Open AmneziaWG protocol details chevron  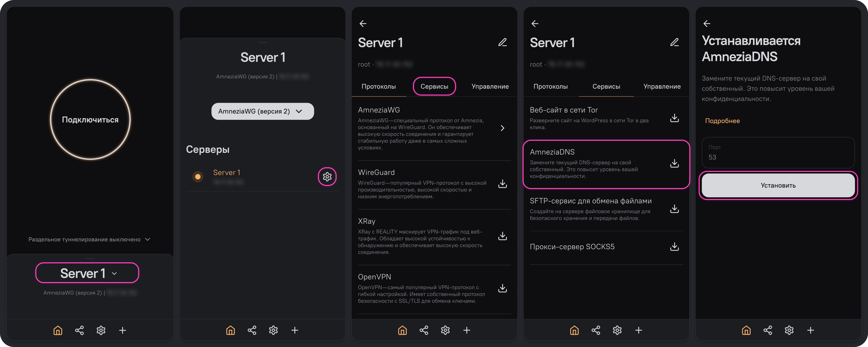tap(502, 128)
